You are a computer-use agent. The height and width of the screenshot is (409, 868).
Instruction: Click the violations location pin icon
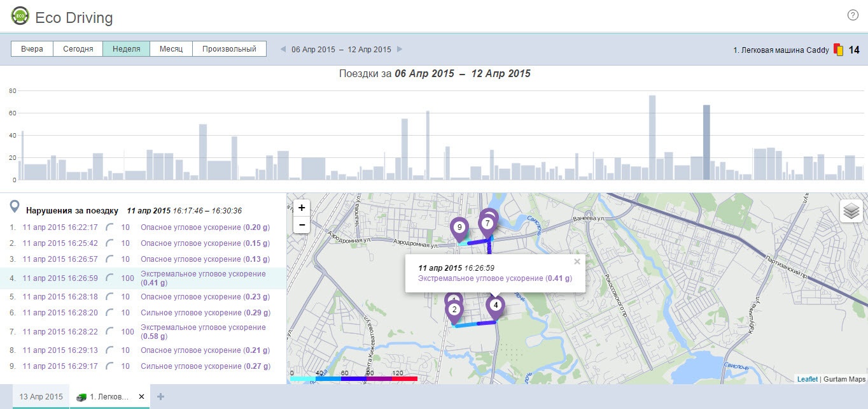click(x=15, y=206)
